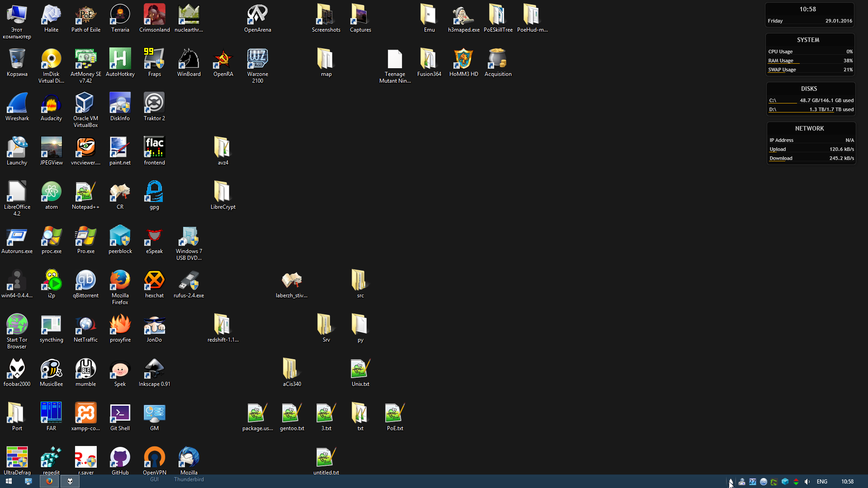This screenshot has width=868, height=488.
Task: Click the qBittorrent tray icon
Action: (x=764, y=482)
